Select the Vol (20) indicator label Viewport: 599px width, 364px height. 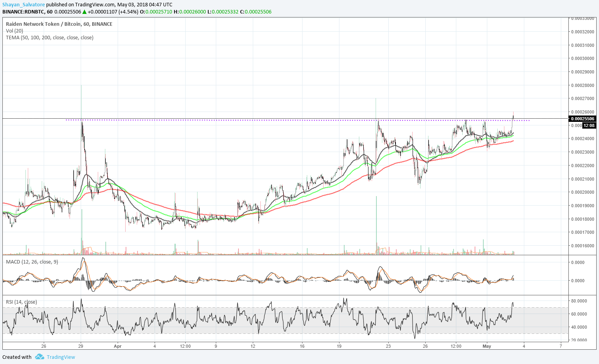[14, 31]
